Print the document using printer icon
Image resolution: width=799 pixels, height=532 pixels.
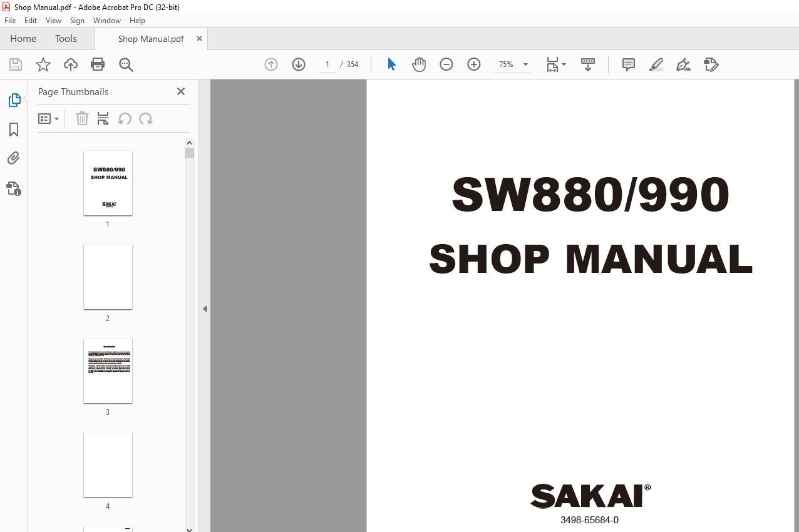coord(98,64)
